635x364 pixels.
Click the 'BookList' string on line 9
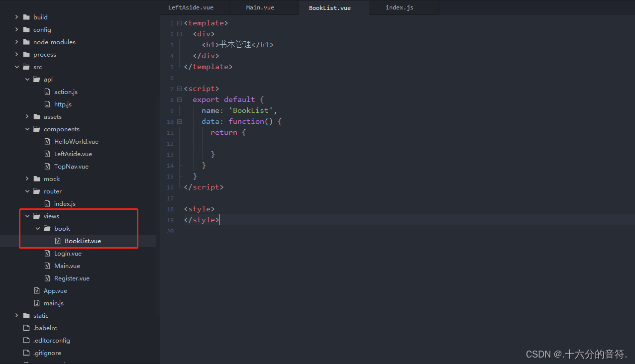click(x=251, y=110)
